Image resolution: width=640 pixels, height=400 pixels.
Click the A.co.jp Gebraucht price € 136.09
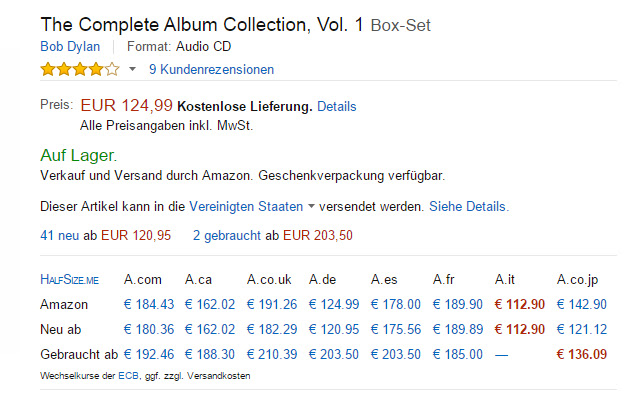582,353
